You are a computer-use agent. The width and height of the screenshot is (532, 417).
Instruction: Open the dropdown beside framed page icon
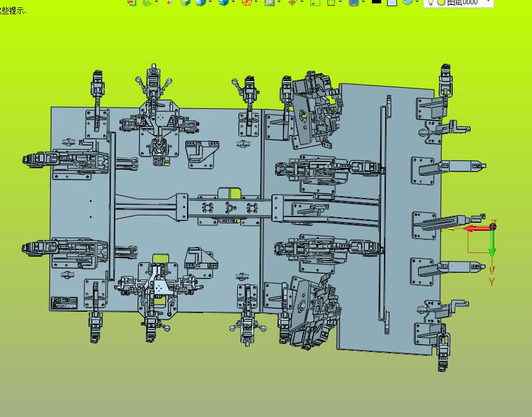279,2
